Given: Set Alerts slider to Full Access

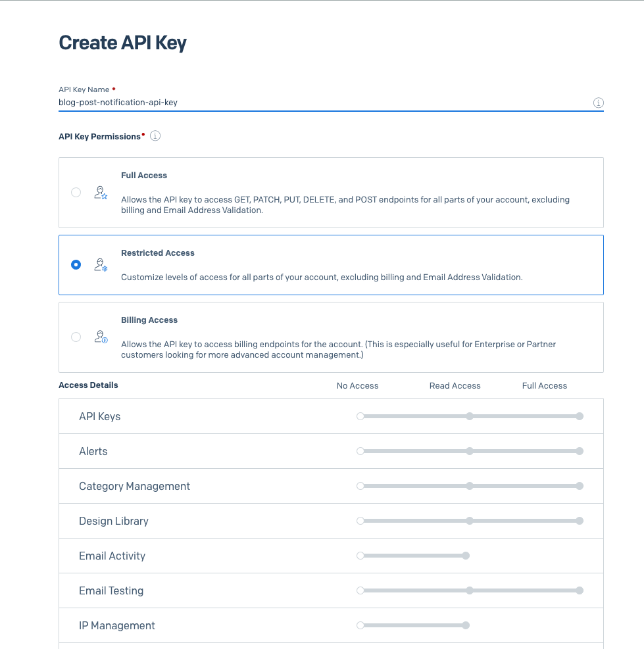Looking at the screenshot, I should pyautogui.click(x=580, y=451).
